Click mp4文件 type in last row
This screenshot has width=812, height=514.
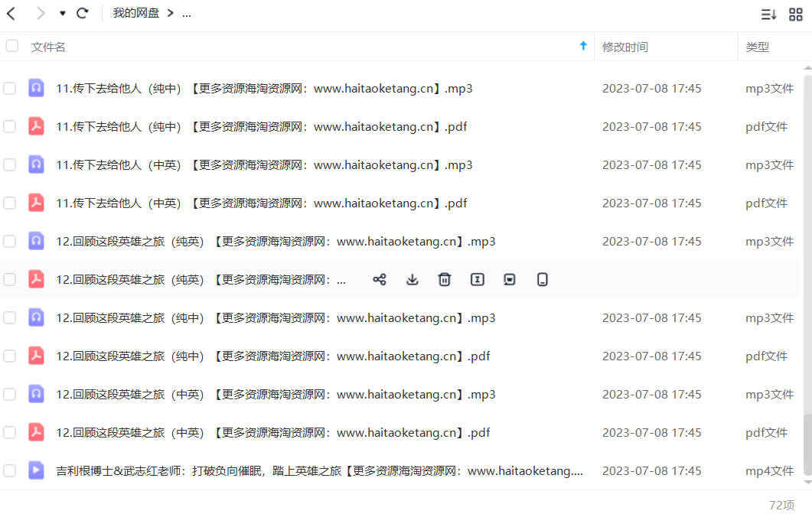point(769,471)
